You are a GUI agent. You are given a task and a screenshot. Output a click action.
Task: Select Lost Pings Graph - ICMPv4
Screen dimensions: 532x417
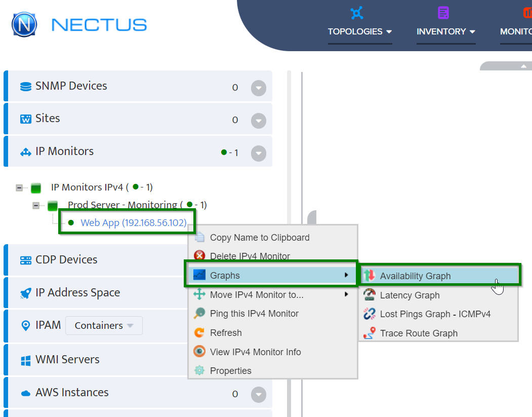pyautogui.click(x=438, y=314)
